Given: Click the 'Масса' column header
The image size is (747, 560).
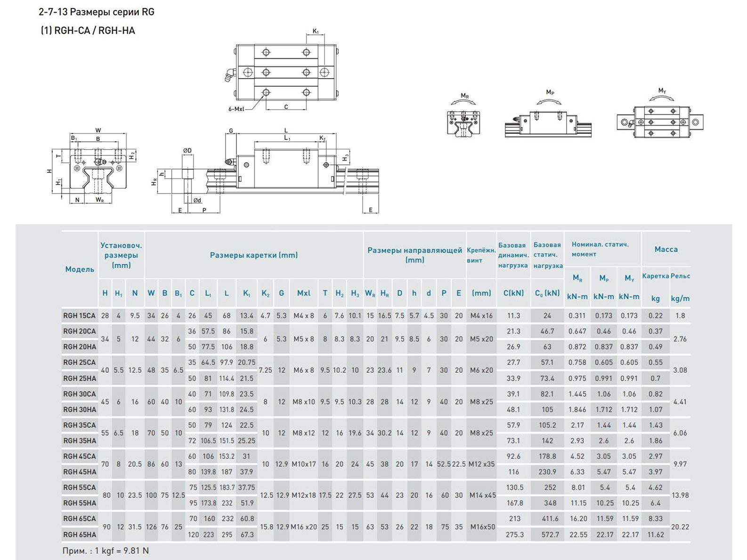Looking at the screenshot, I should click(666, 249).
